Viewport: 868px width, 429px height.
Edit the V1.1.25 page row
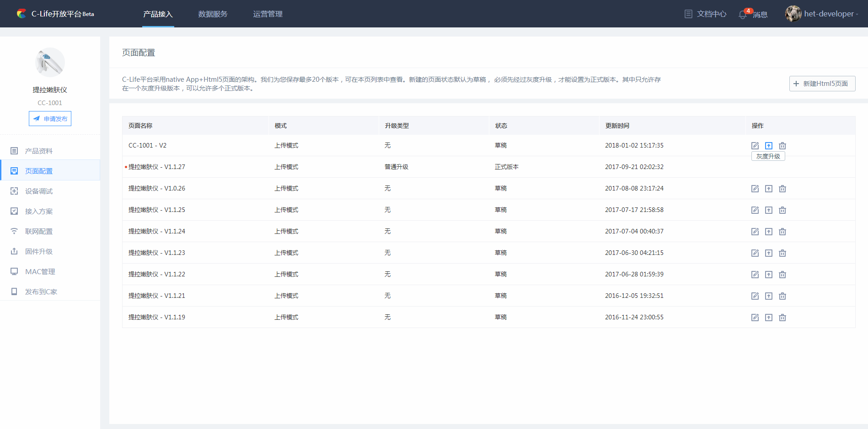pyautogui.click(x=755, y=210)
